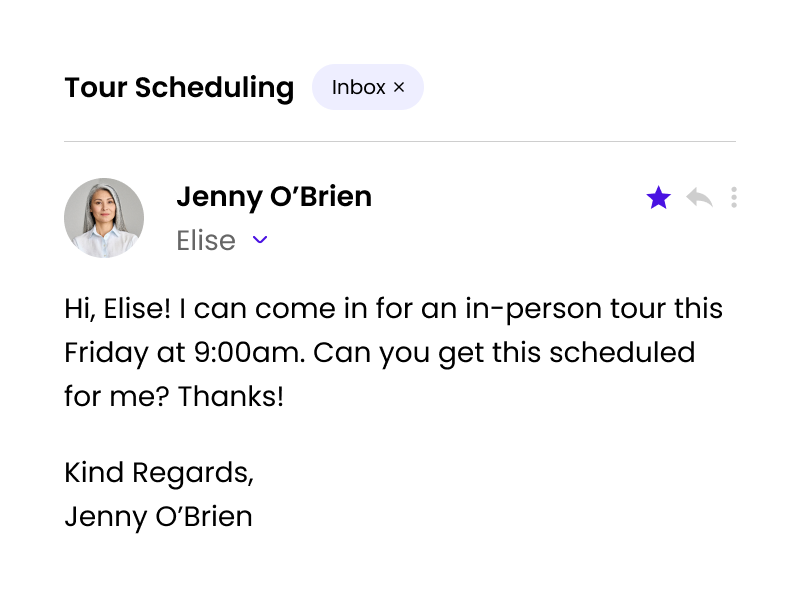Click the Tour Scheduling subject heading

coord(179,88)
